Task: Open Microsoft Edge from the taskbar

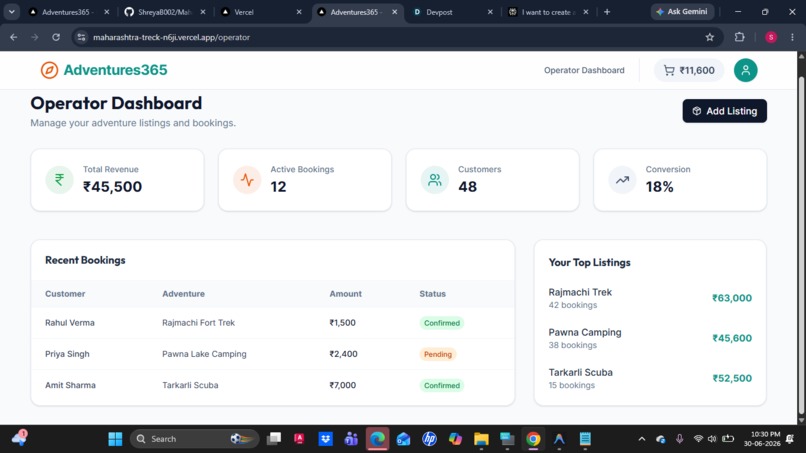Action: tap(377, 439)
